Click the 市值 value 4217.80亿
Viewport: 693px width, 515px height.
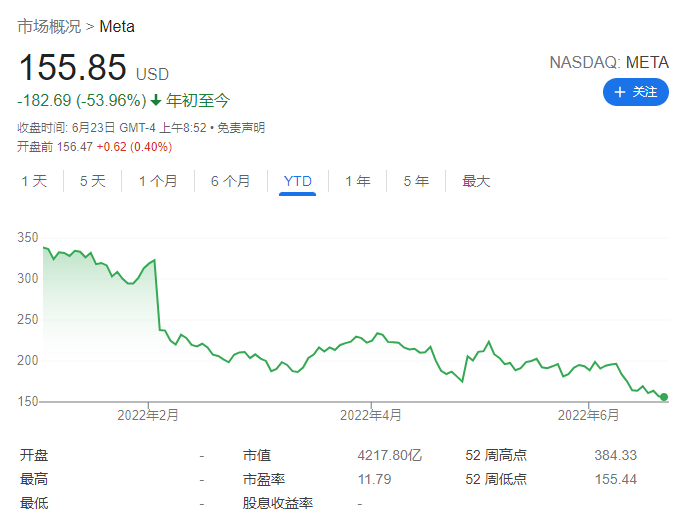coord(390,455)
